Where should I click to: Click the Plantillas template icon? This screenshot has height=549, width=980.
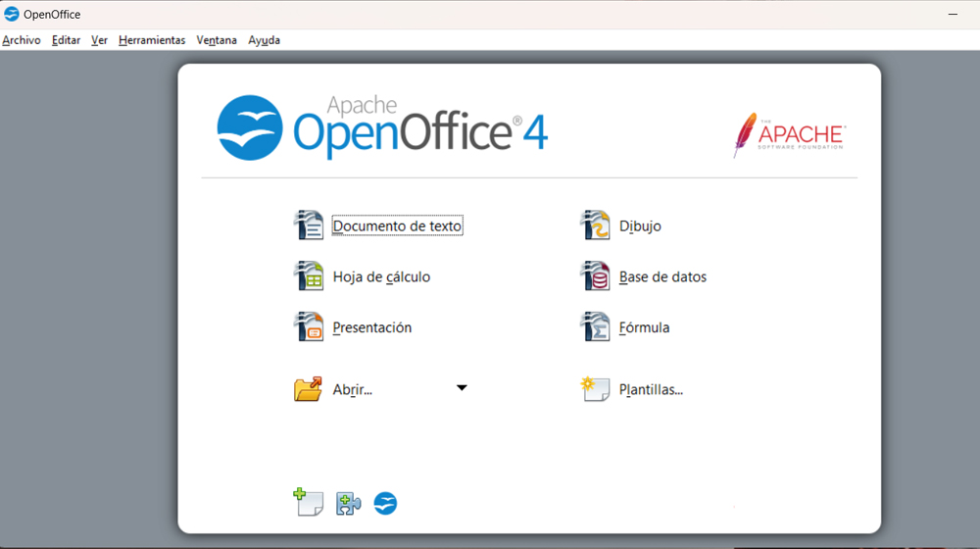[595, 389]
